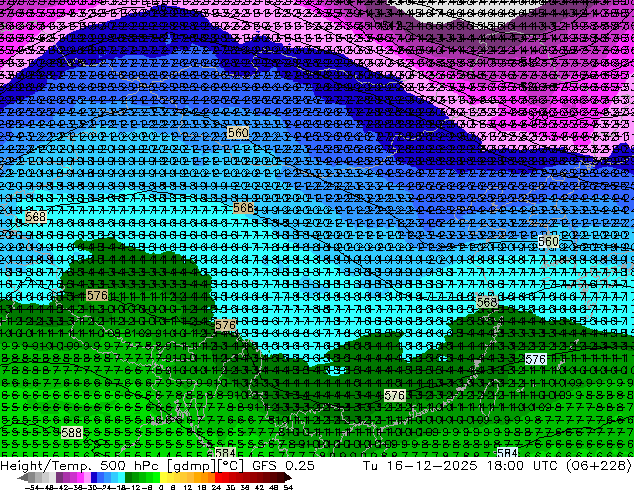Click the positive '12' color scale tick label
The height and width of the screenshot is (490, 634).
click(188, 488)
